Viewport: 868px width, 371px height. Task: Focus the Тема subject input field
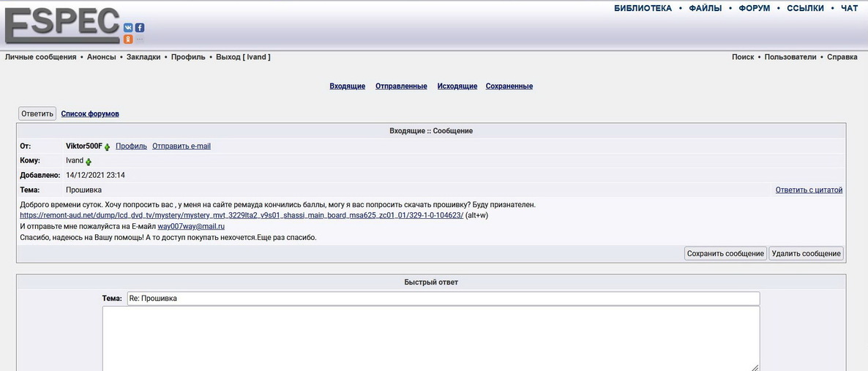point(443,299)
